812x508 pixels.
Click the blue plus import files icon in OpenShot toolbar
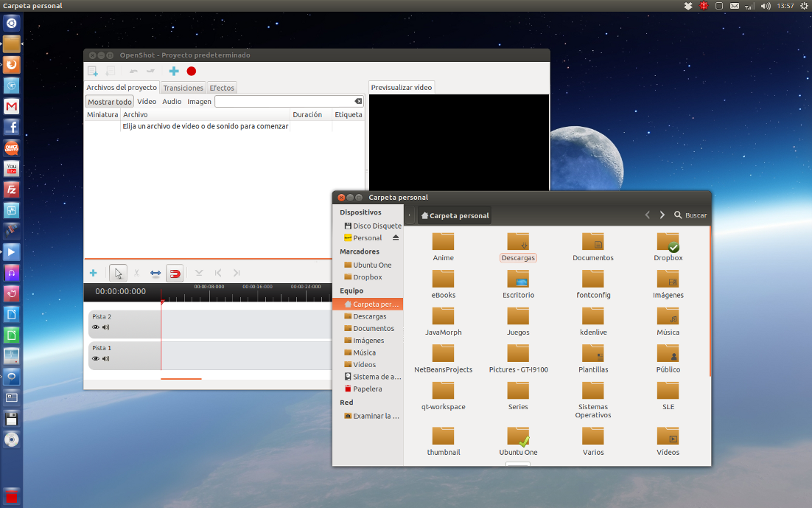coord(174,71)
